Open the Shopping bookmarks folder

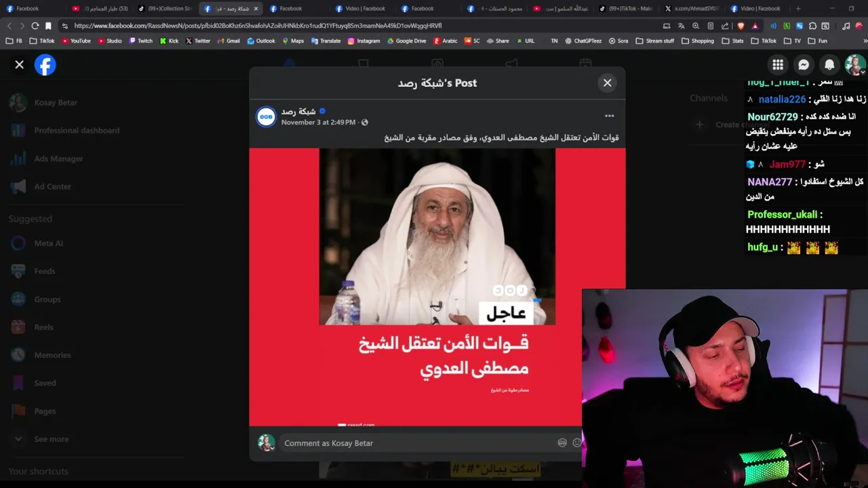698,41
